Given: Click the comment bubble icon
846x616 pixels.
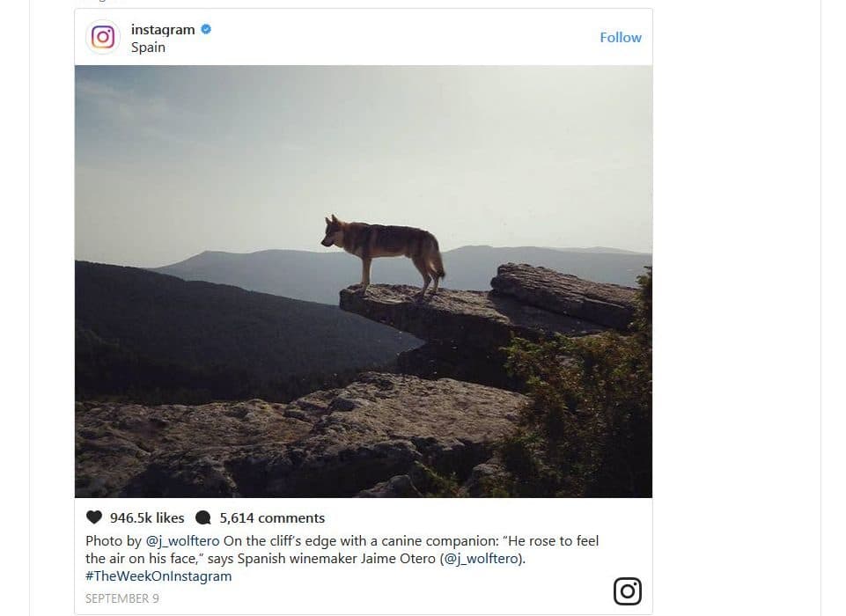Looking at the screenshot, I should [x=203, y=517].
